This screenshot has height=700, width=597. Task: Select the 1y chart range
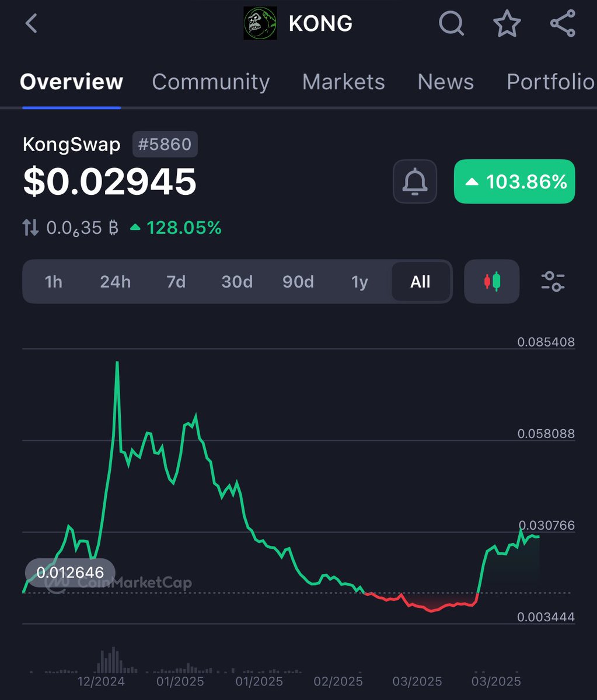click(x=359, y=282)
